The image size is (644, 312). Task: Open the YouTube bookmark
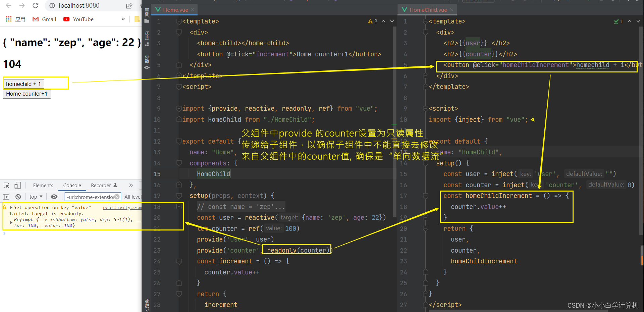78,19
